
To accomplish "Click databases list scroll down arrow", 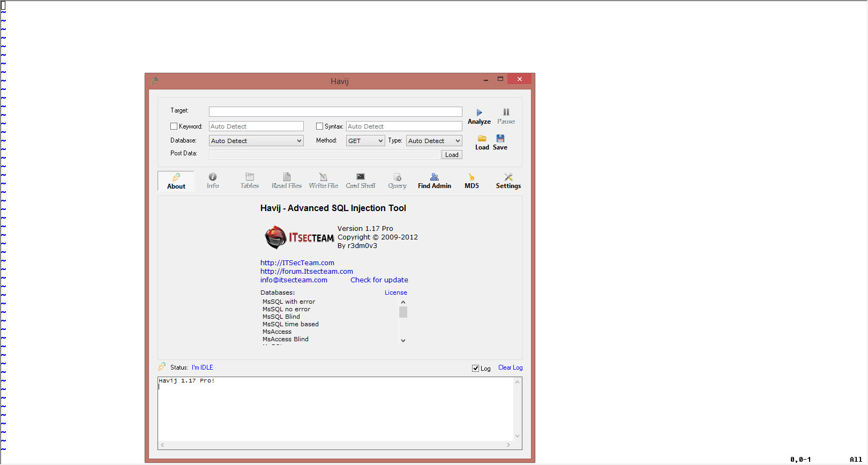I will [x=403, y=340].
